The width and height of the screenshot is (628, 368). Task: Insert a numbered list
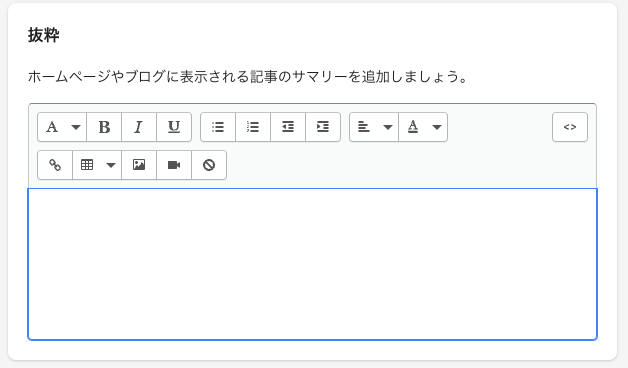[253, 127]
